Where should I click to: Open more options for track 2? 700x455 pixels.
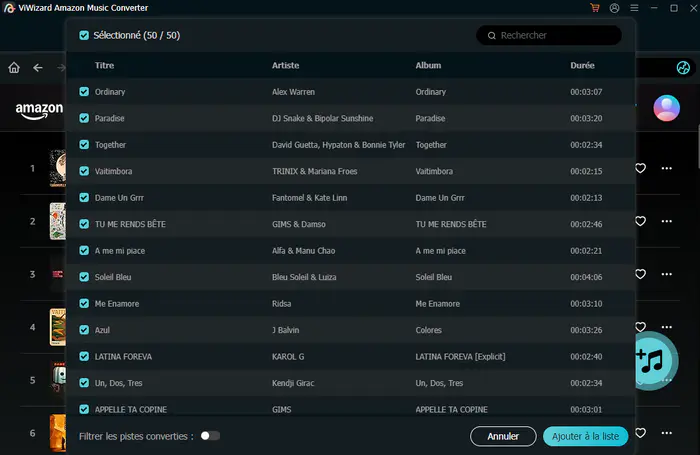coord(667,221)
